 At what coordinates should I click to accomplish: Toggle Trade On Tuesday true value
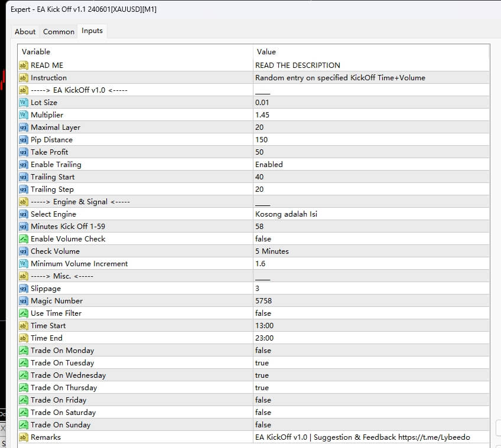[x=262, y=363]
